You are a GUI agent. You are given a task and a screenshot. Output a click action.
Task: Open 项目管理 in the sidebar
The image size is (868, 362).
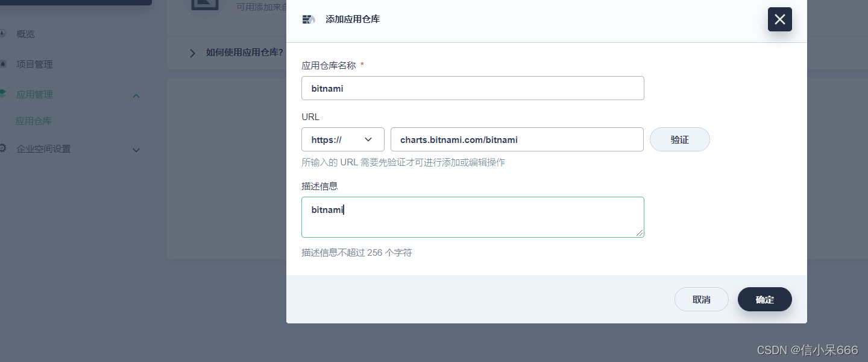tap(34, 64)
